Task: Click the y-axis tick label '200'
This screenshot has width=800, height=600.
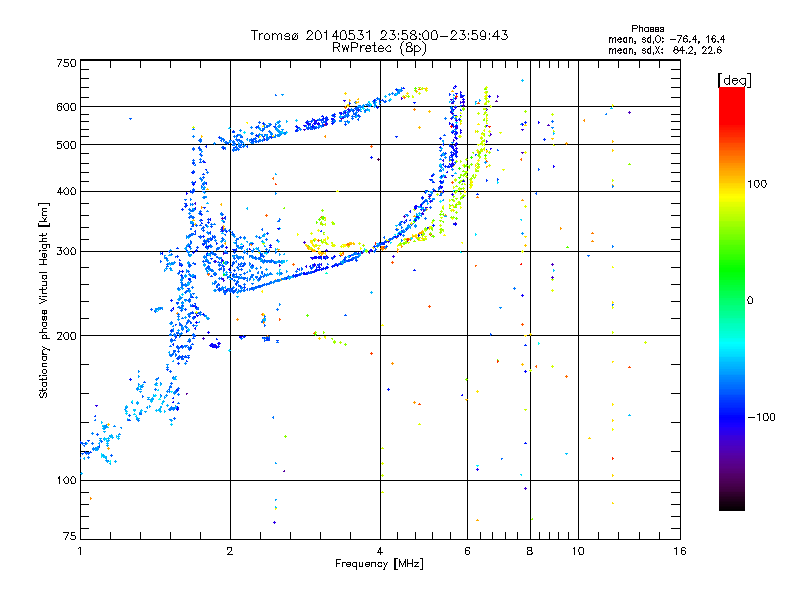Action: click(x=66, y=336)
